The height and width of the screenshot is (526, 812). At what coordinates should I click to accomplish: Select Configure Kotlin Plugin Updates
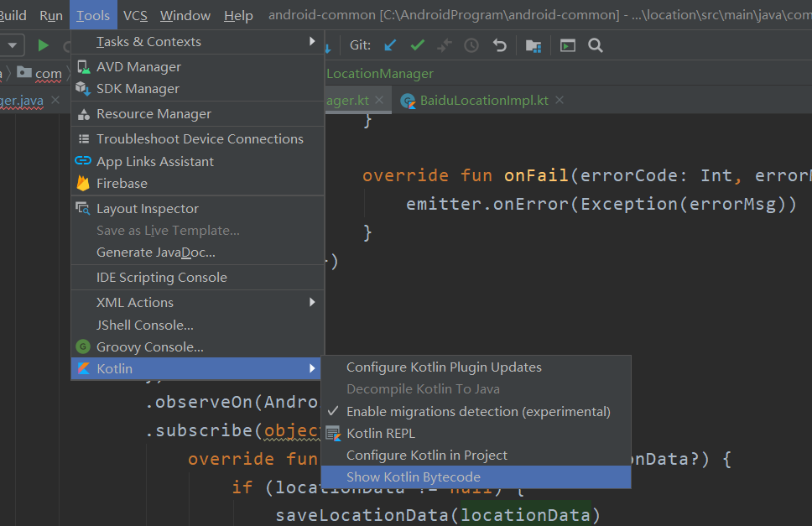[x=476, y=367]
